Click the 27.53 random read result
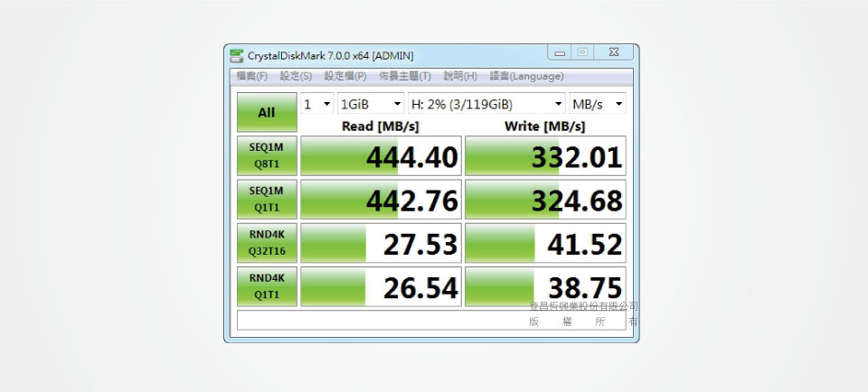868x392 pixels. [x=381, y=243]
